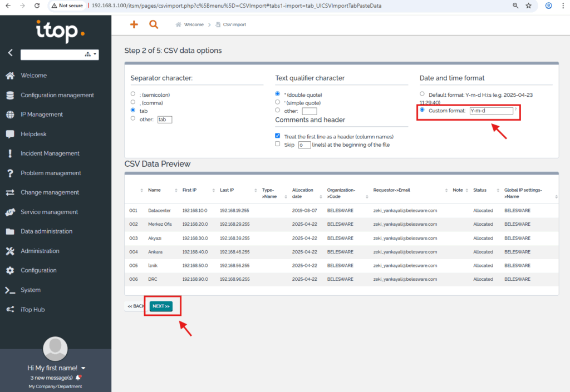The width and height of the screenshot is (570, 392).
Task: Click the << BACK button
Action: [x=135, y=306]
